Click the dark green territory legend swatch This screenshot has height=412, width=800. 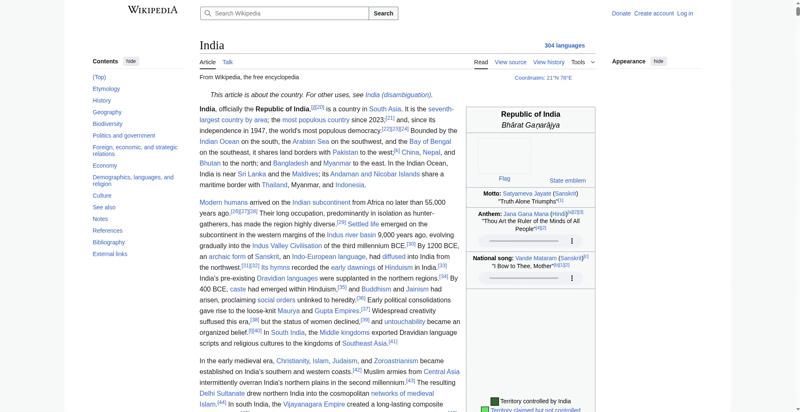pyautogui.click(x=494, y=401)
